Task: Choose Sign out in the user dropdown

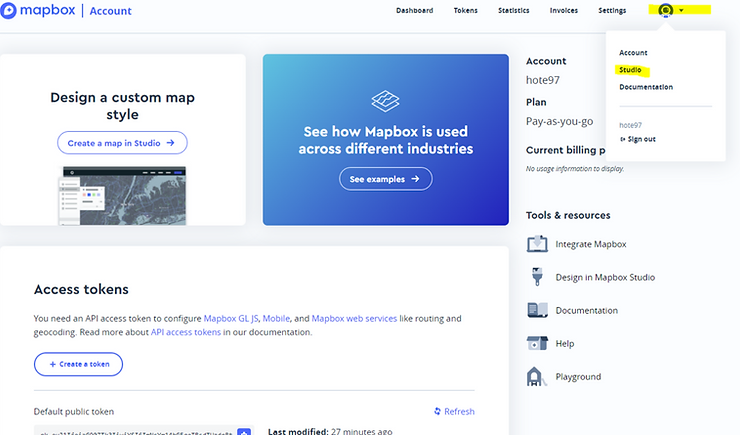Action: [638, 139]
